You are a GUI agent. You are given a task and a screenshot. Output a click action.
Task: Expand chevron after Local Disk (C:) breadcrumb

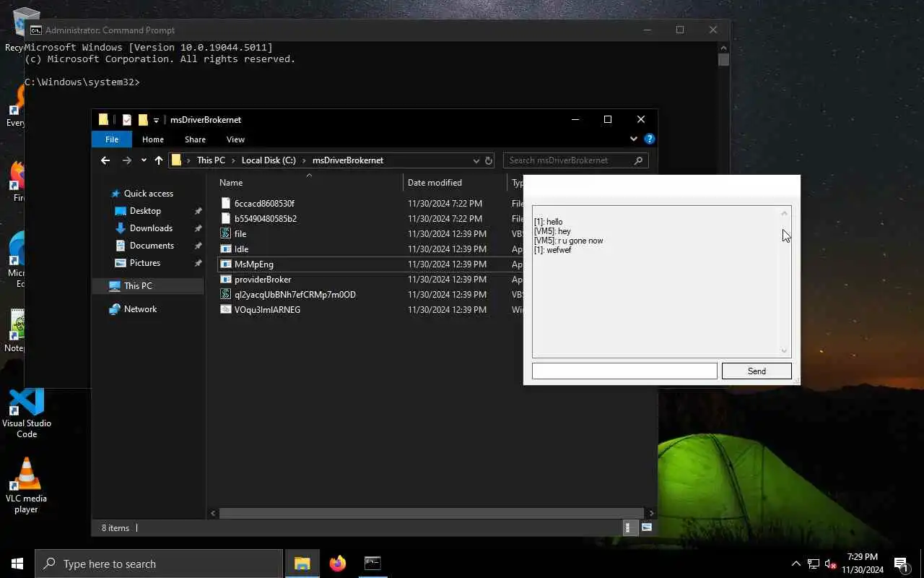click(x=304, y=160)
